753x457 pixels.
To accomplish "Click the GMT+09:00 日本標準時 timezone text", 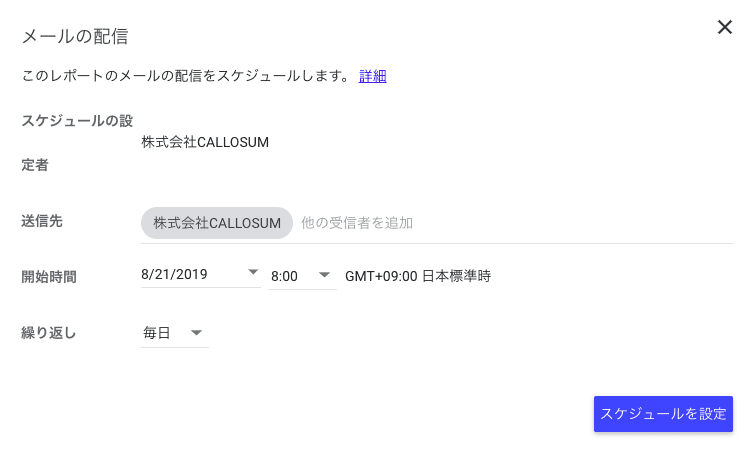I will point(418,276).
